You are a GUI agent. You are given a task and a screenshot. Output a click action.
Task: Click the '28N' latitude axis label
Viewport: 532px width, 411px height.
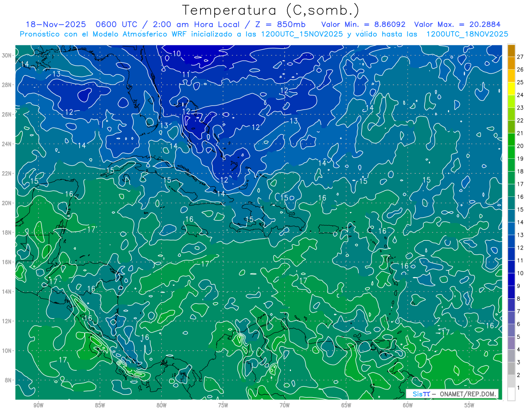pyautogui.click(x=7, y=85)
